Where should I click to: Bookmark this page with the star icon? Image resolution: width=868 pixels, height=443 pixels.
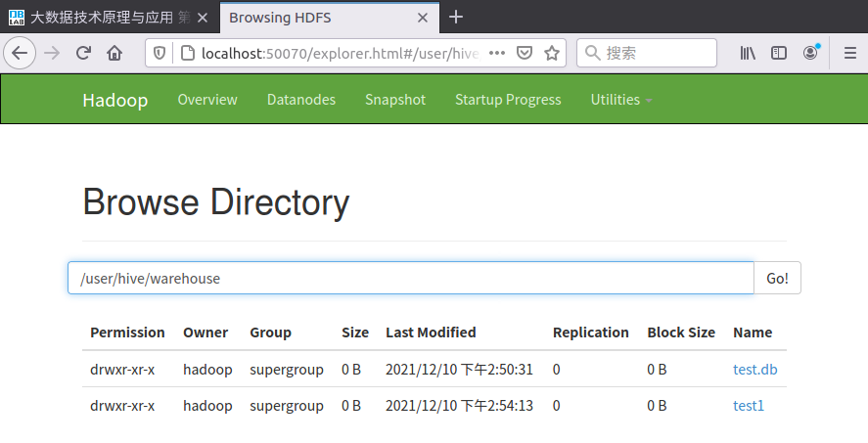point(552,53)
